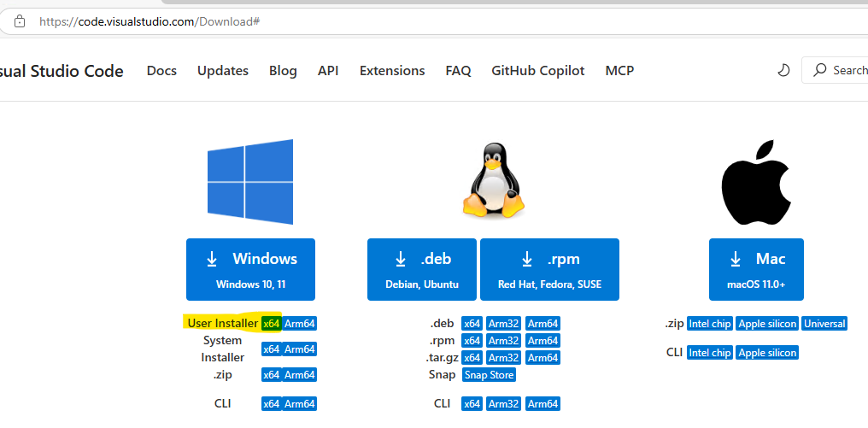Select Windows .zip Arm64 download
Image resolution: width=868 pixels, height=428 pixels.
(300, 375)
